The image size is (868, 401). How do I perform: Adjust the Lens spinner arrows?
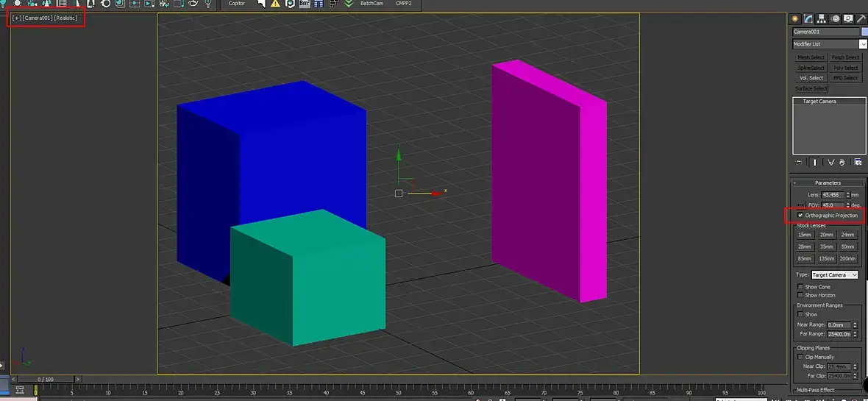pos(848,195)
